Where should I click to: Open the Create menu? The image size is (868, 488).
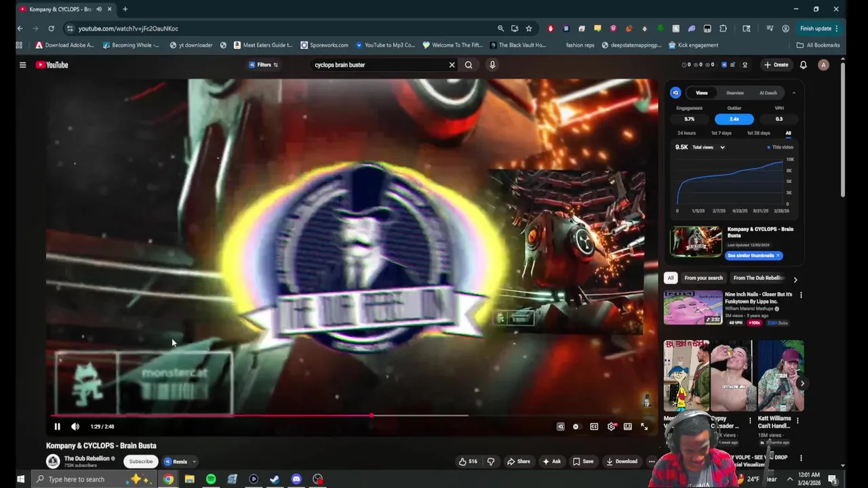coord(776,65)
